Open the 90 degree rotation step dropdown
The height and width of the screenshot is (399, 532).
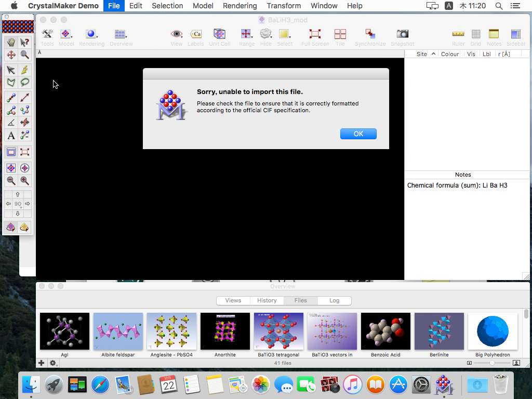[x=18, y=204]
